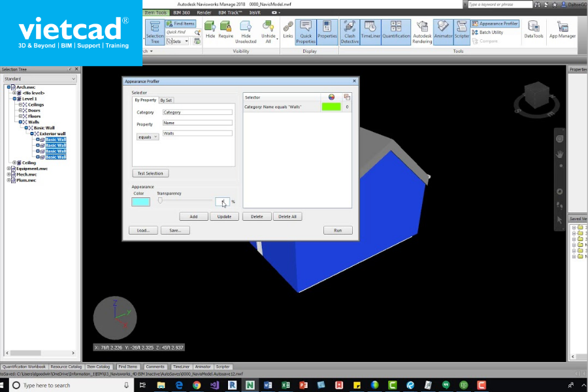Click the Windows search box

point(71,385)
